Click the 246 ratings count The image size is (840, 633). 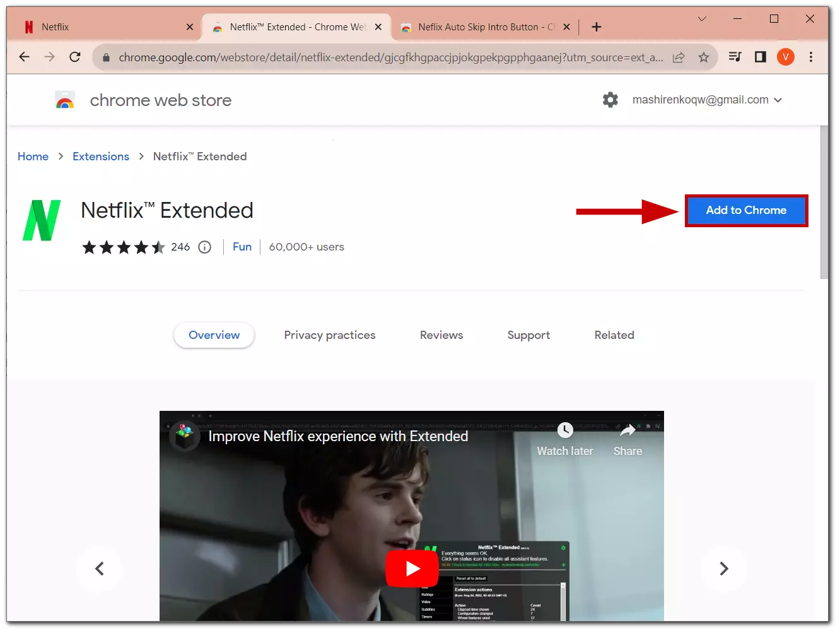coord(180,247)
